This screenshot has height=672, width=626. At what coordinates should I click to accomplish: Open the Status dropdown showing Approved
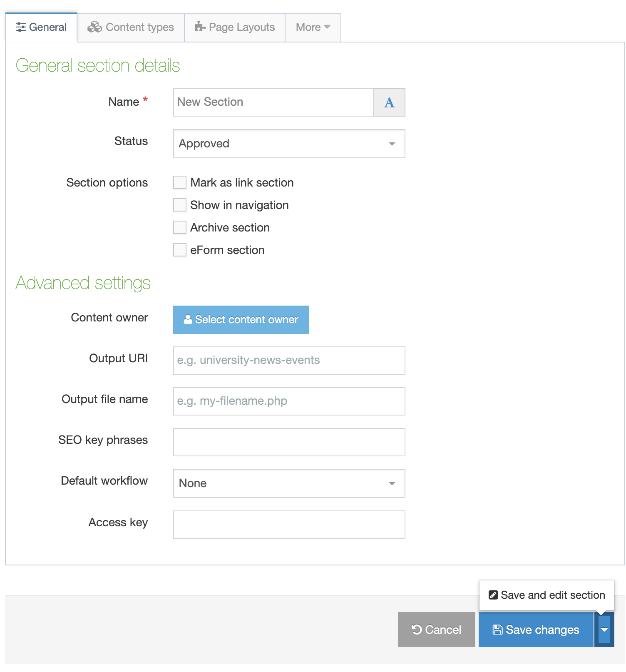coord(289,144)
